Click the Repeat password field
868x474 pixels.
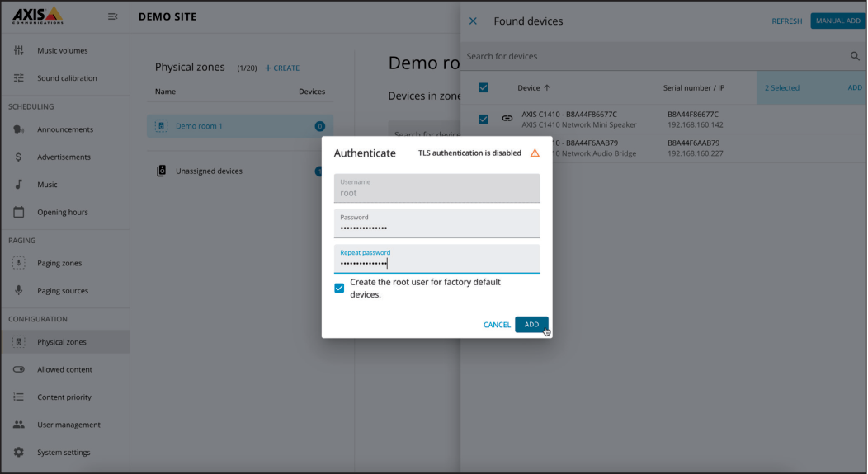point(436,259)
